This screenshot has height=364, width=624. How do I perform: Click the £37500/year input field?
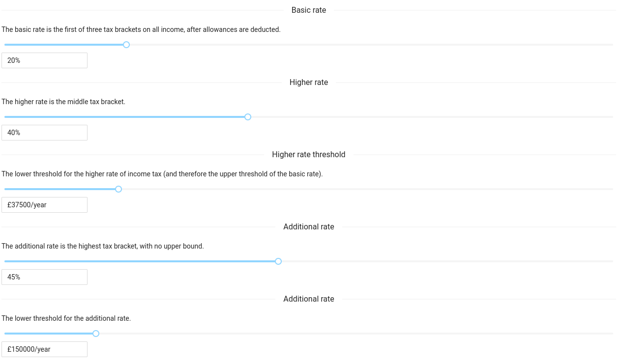(44, 204)
